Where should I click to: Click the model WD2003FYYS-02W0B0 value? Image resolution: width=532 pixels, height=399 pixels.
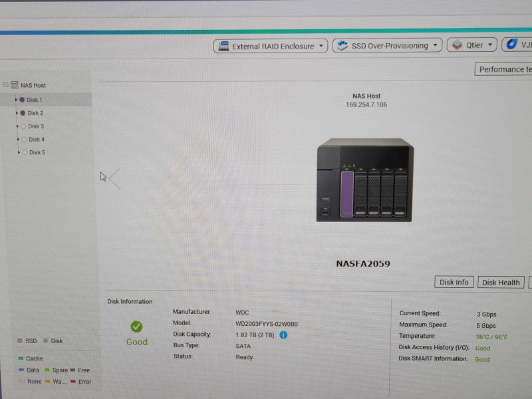tap(267, 324)
